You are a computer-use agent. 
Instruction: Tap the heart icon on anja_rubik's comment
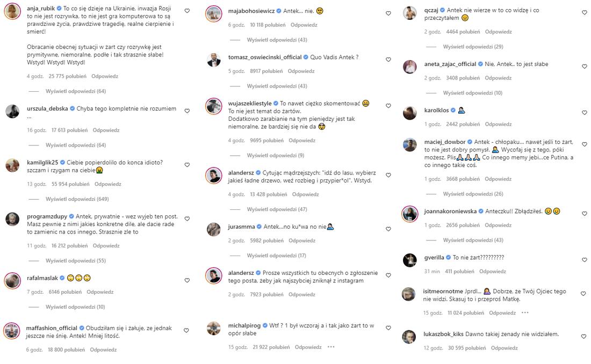[x=187, y=10]
